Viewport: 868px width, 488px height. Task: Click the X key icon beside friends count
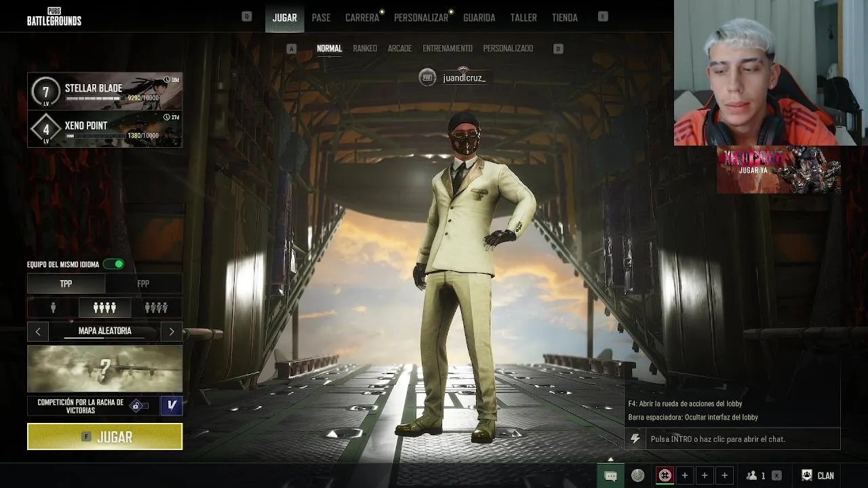coord(776,476)
